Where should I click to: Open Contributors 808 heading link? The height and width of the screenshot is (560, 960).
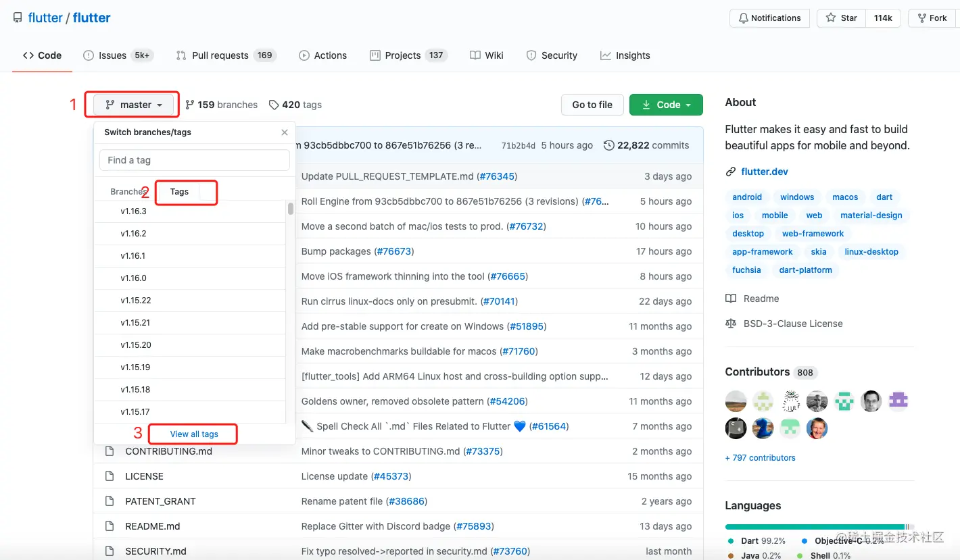770,372
